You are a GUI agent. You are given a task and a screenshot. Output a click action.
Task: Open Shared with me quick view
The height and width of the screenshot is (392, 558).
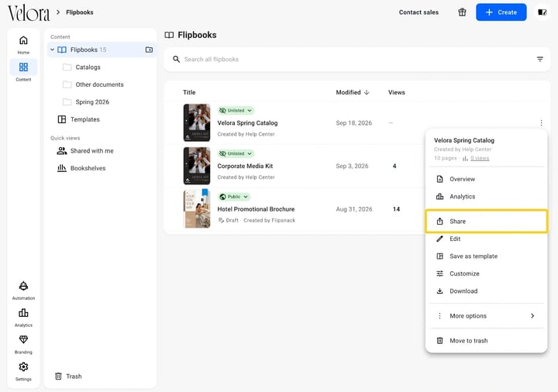pyautogui.click(x=85, y=151)
